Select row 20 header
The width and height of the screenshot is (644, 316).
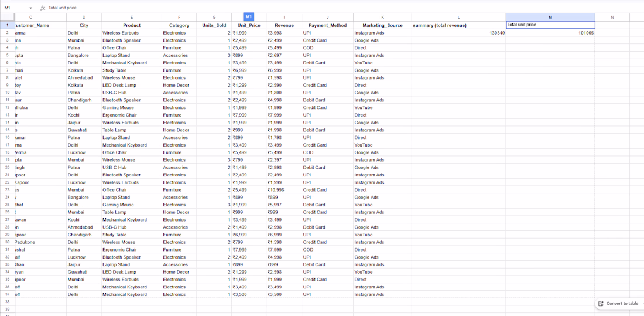tap(7, 168)
